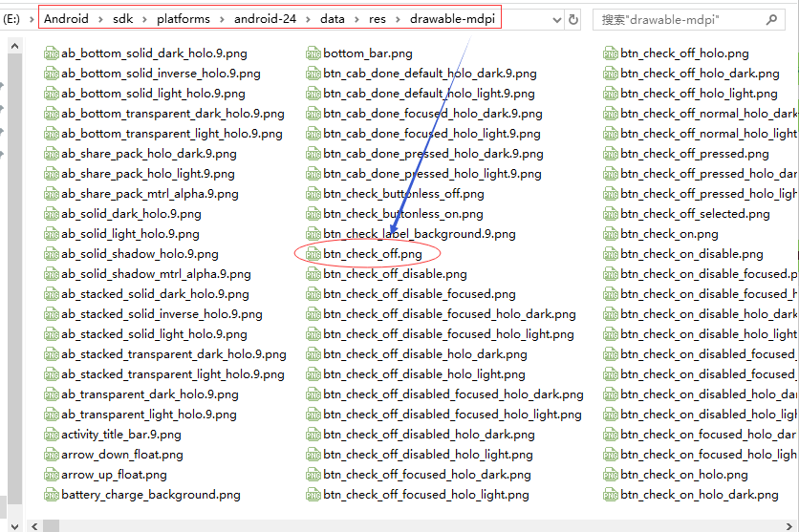Image resolution: width=799 pixels, height=532 pixels.
Task: Click the icon of btn_check_off_selected.png
Action: [611, 214]
